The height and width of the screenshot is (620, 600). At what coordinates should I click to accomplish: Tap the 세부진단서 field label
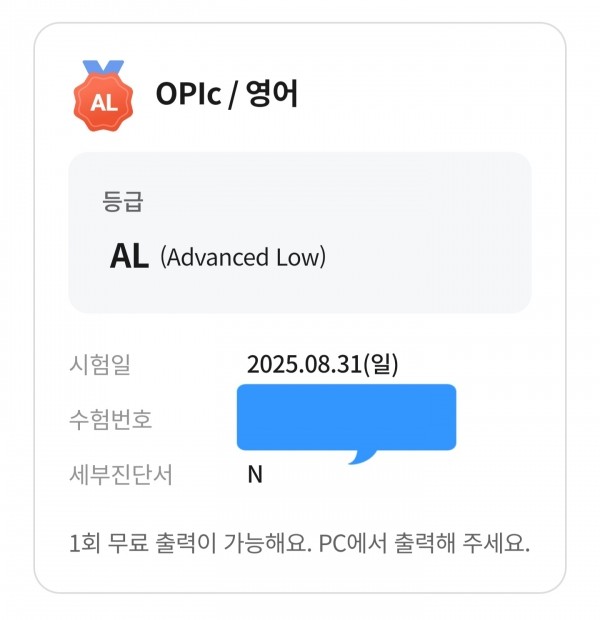[x=121, y=474]
